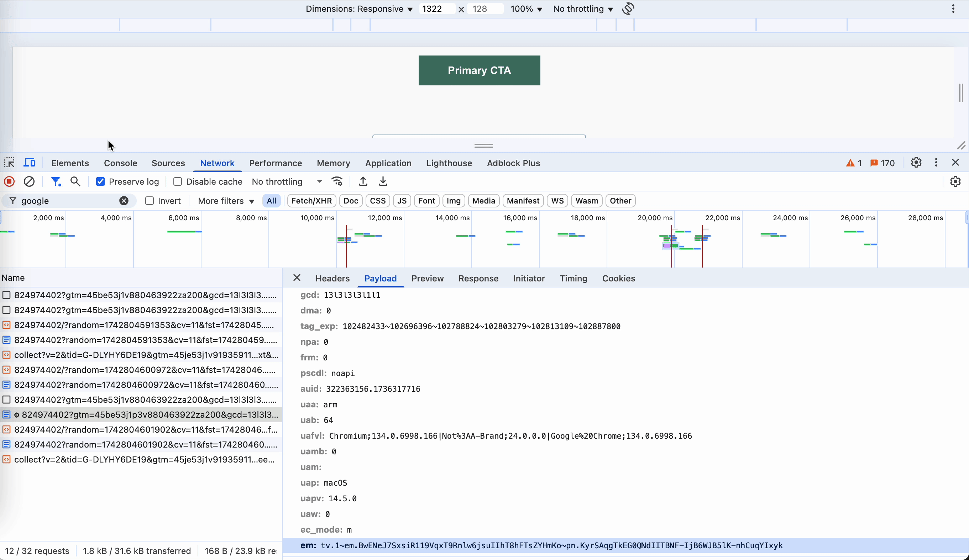Expand More filters dropdown
This screenshot has height=560, width=969.
(226, 201)
